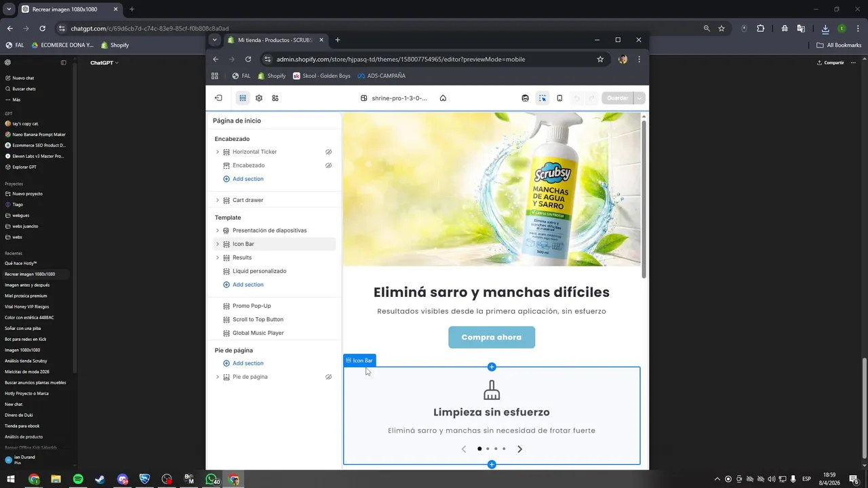Open apps grid icon in bookmarks bar
The image size is (868, 488).
coord(215,76)
